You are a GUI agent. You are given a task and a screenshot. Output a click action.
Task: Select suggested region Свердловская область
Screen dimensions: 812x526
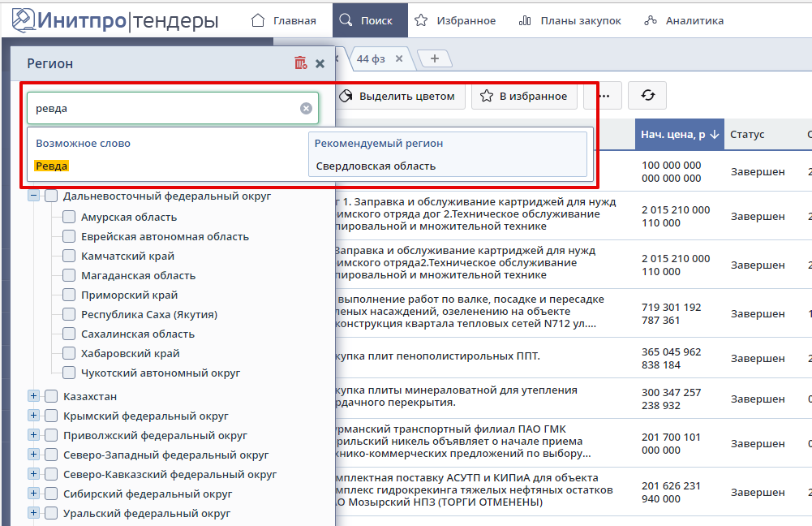376,166
